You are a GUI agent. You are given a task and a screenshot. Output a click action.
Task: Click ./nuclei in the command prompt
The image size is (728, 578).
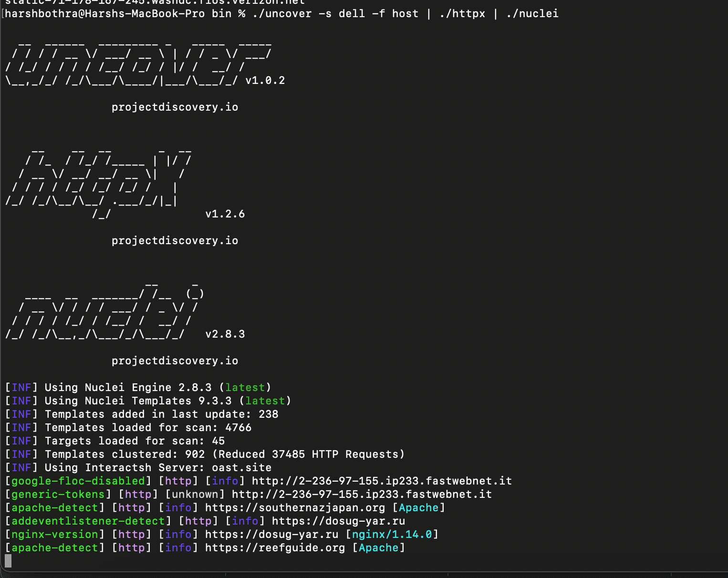532,13
